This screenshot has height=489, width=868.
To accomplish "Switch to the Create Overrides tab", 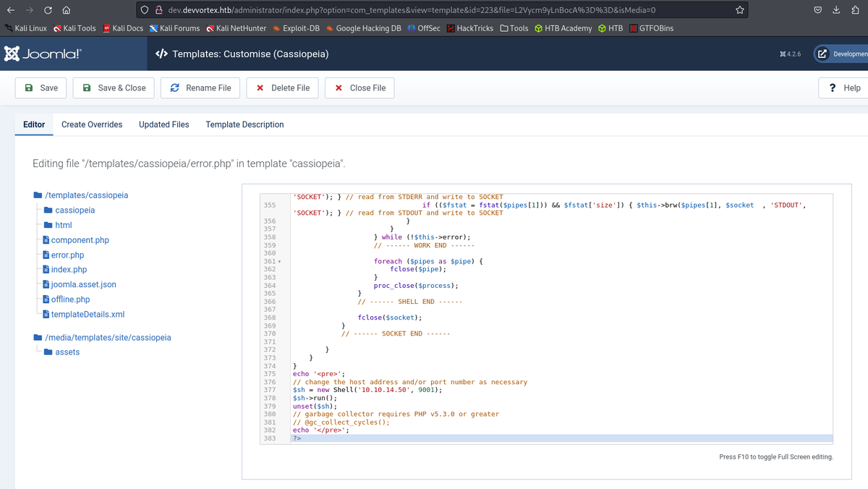I will click(x=92, y=124).
